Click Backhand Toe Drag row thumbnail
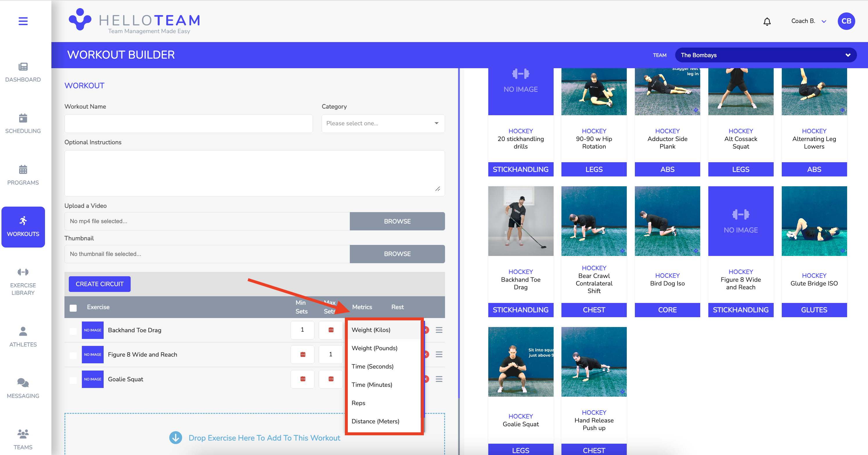The width and height of the screenshot is (868, 455). (93, 330)
